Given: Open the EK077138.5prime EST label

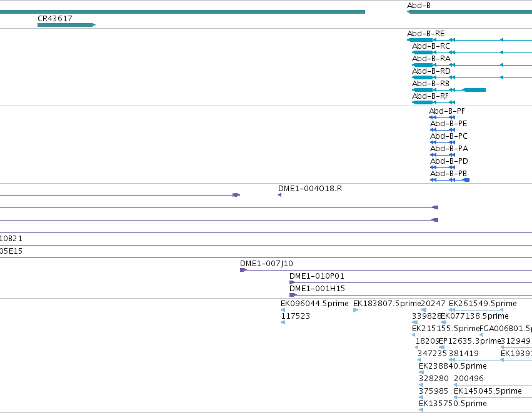Looking at the screenshot, I should coord(474,316).
